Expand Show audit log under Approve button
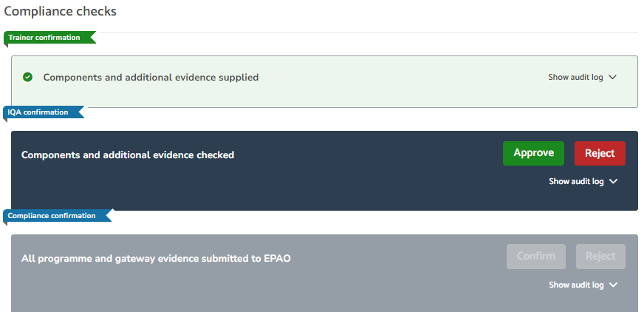 click(x=583, y=181)
